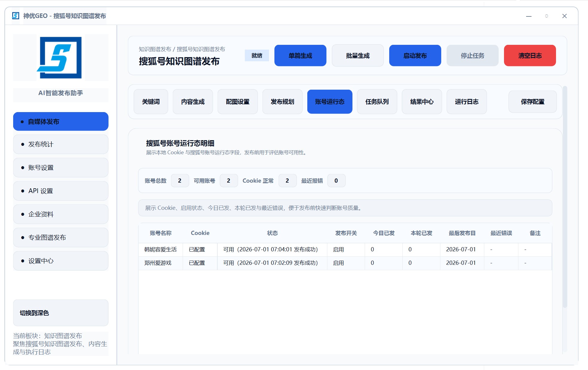Click the 就绪 status badge
Viewport: 588px width, 370px height.
[x=257, y=55]
